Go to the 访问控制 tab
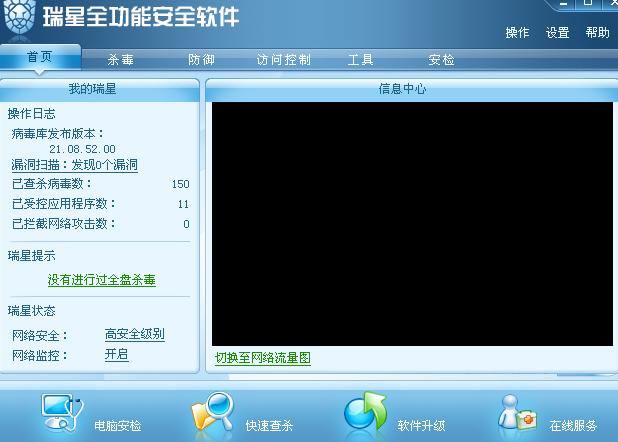This screenshot has width=618, height=442. click(284, 60)
